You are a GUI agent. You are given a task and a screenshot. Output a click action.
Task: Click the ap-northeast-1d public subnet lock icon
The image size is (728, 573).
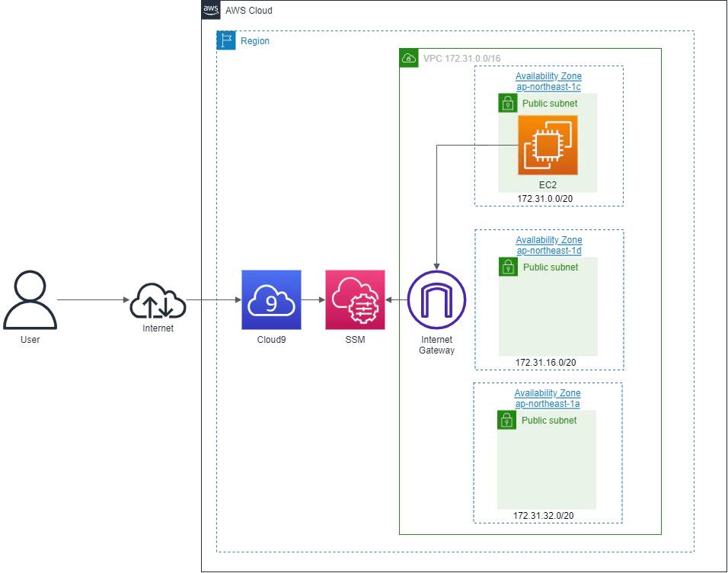point(509,267)
